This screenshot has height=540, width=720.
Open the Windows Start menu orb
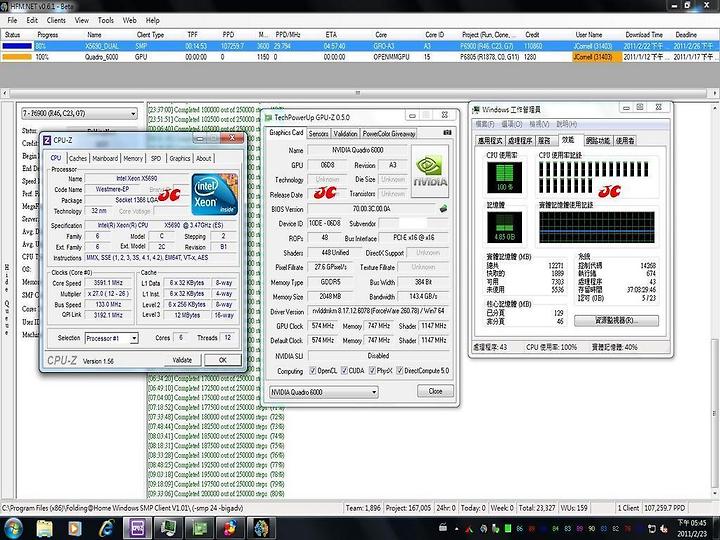[14, 528]
